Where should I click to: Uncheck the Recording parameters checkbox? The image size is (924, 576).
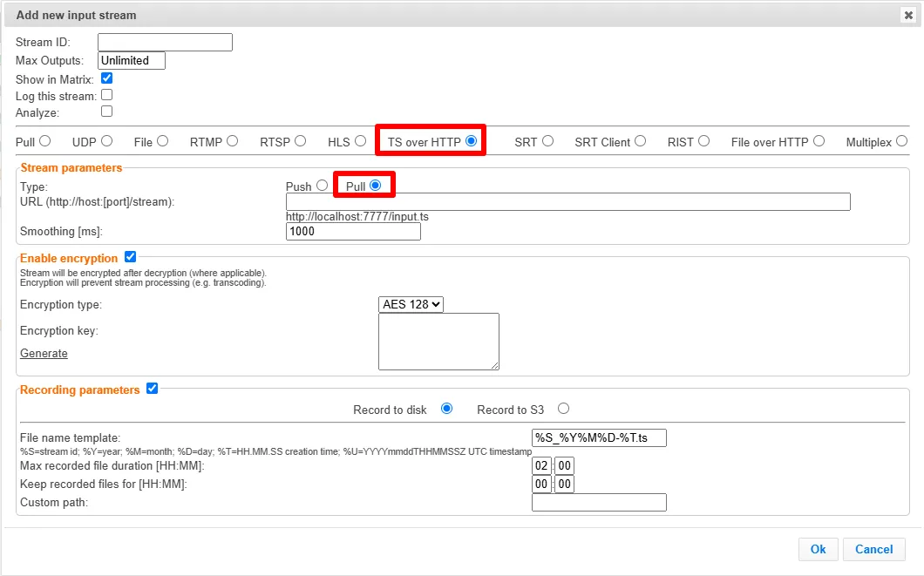[152, 389]
